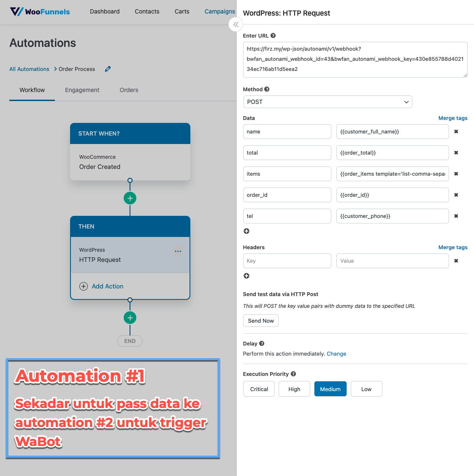Image resolution: width=474 pixels, height=476 pixels.
Task: Add a new data key-value row
Action: pos(246,231)
